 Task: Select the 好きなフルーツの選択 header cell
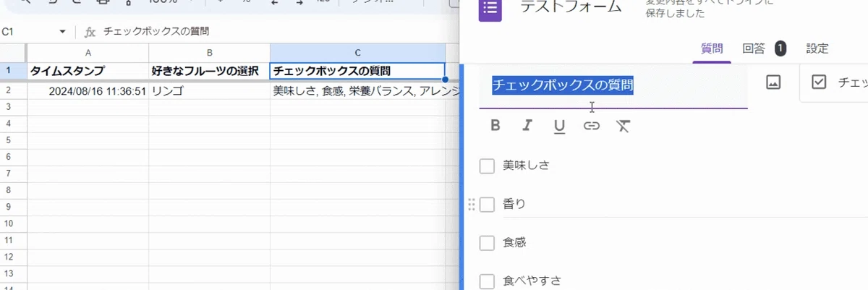209,71
